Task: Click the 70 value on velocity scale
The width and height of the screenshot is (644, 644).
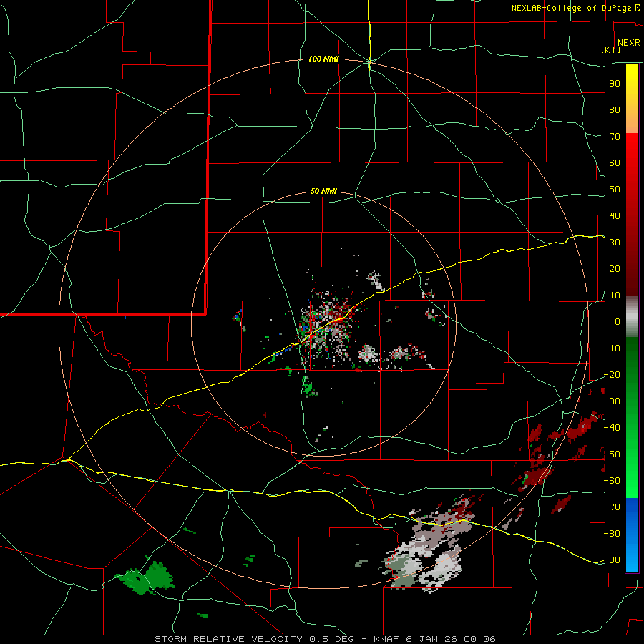Action: pyautogui.click(x=615, y=137)
